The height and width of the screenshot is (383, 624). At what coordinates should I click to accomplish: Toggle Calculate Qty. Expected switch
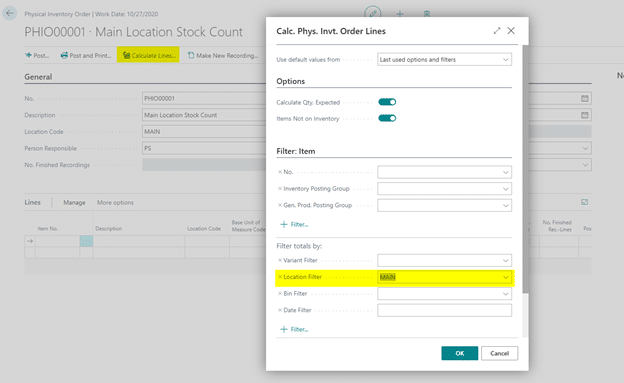[x=387, y=102]
